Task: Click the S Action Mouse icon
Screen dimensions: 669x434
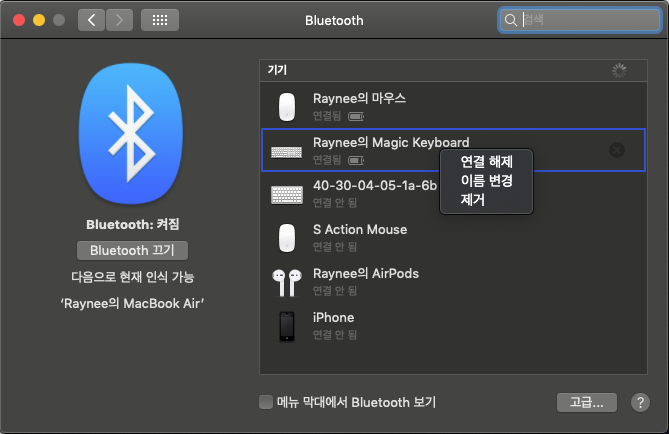Action: tap(287, 238)
